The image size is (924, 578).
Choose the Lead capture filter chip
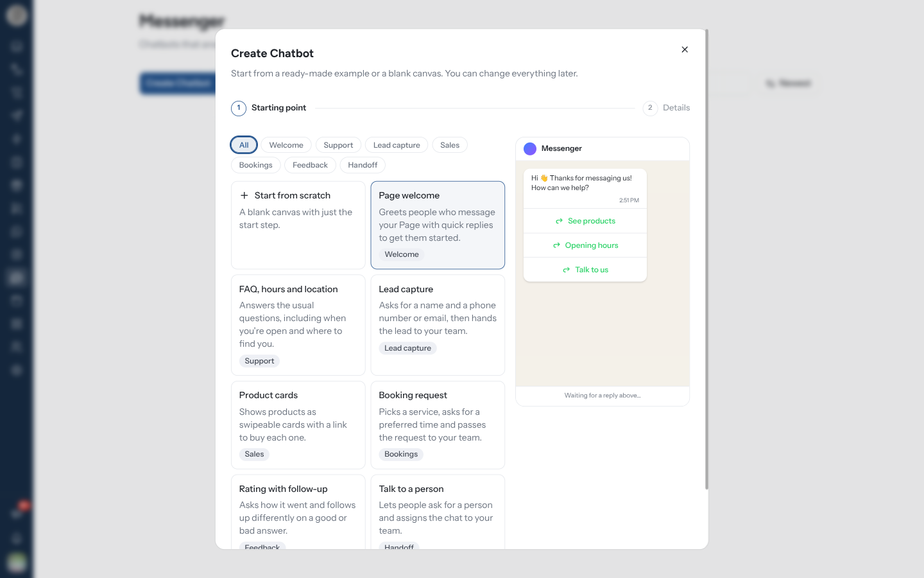(397, 145)
